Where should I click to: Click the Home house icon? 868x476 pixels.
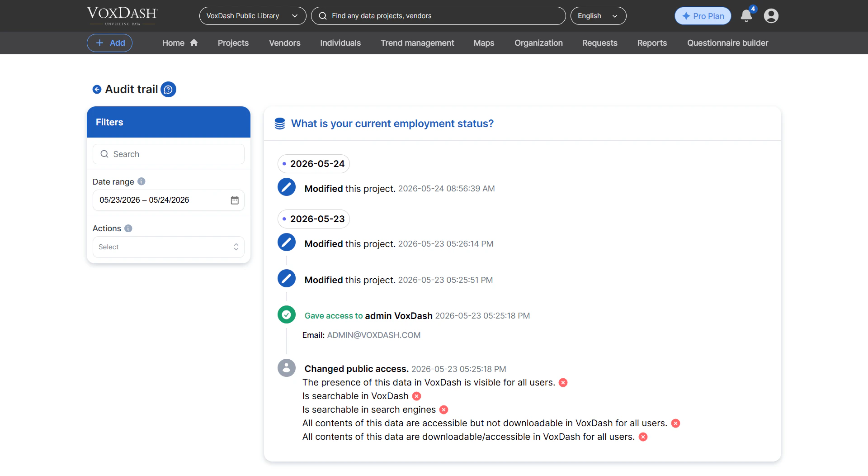point(194,43)
